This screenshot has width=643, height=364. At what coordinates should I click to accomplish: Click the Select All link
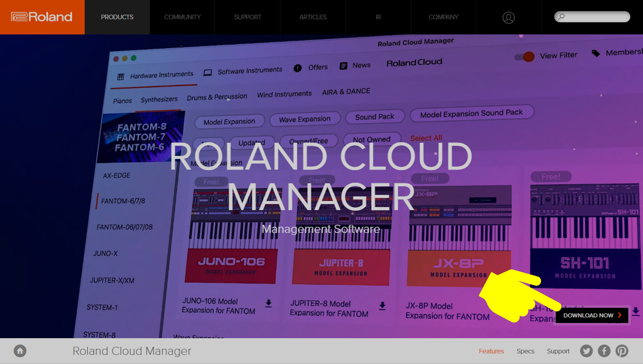tap(426, 138)
